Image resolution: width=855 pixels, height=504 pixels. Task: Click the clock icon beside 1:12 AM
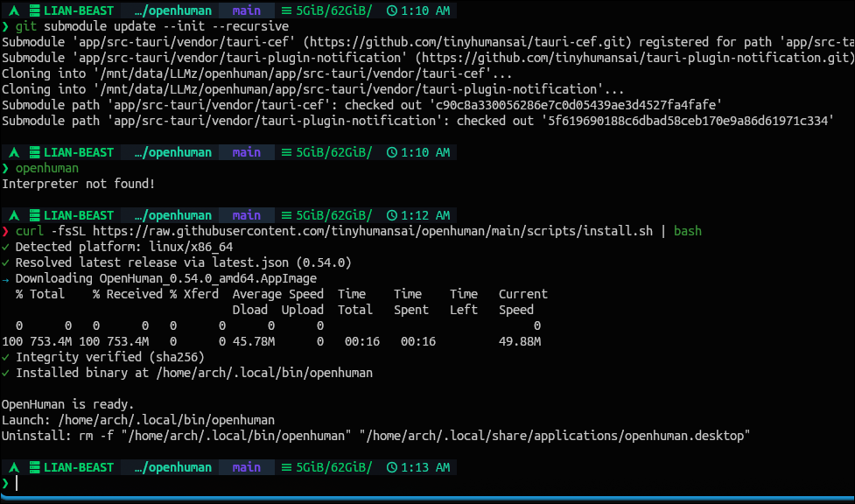coord(391,215)
